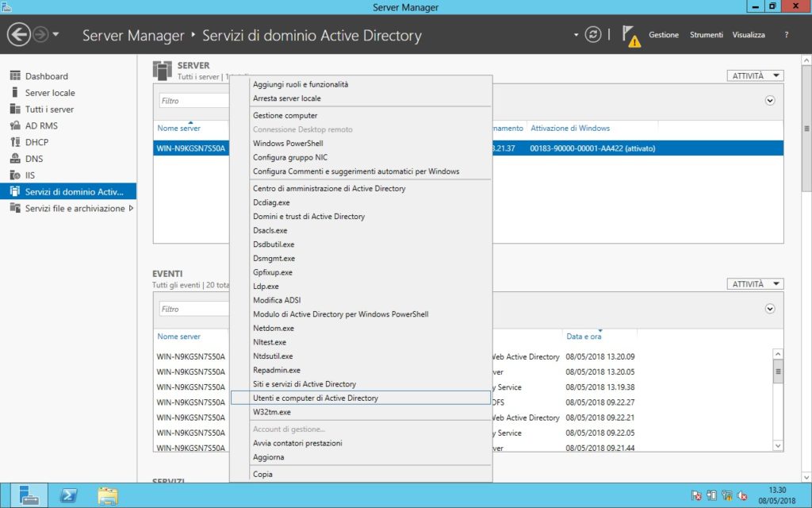Open Modulo di Active Directory per PowerShell
Viewport: 812px width, 508px height.
click(361, 314)
